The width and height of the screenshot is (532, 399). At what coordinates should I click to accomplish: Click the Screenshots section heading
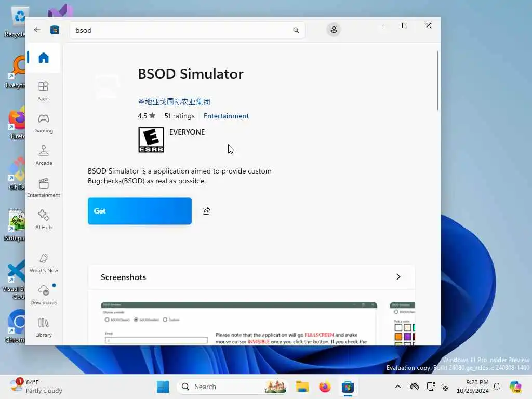[x=124, y=277]
